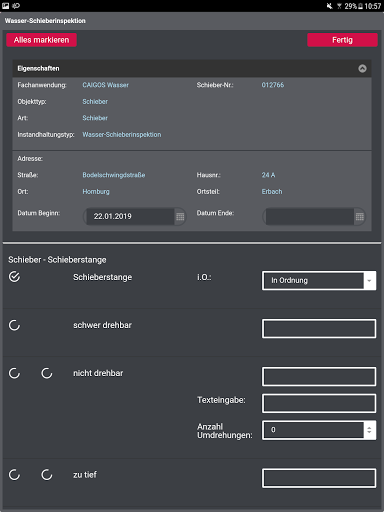The width and height of the screenshot is (384, 512).
Task: Select the Datum Ende date field
Action: click(309, 217)
